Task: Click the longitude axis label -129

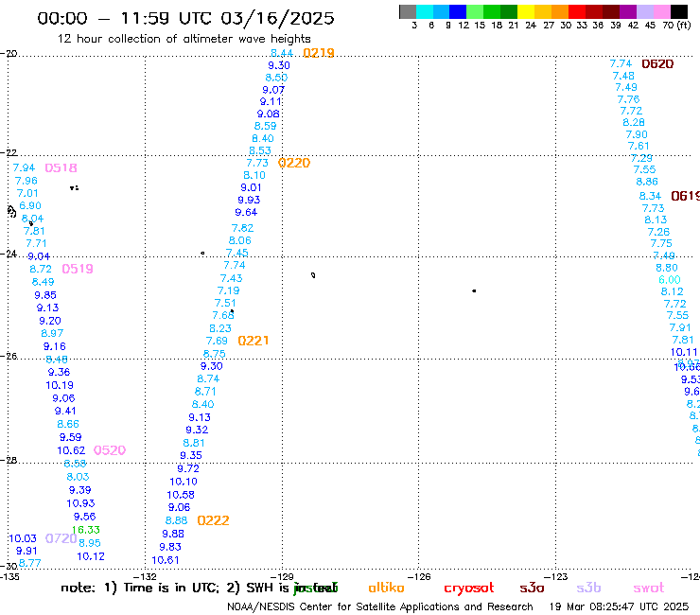Action: click(x=282, y=577)
